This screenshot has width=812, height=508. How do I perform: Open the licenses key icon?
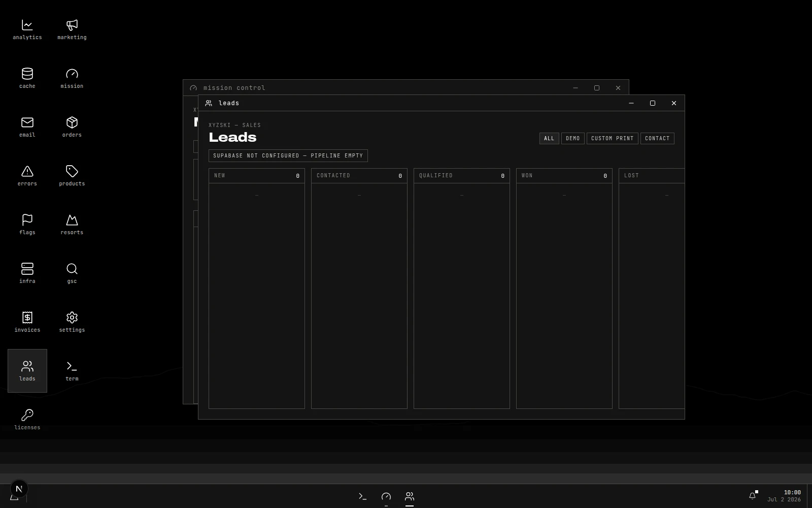pos(27,420)
